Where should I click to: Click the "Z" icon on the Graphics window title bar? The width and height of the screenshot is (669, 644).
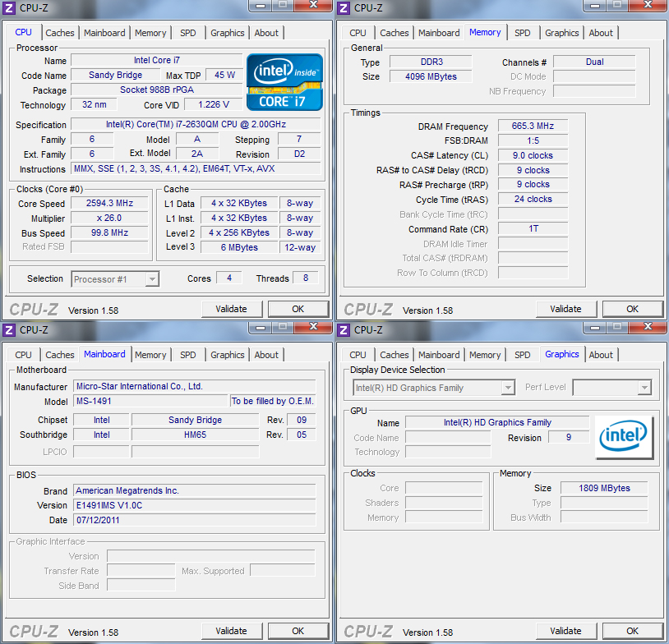[x=344, y=329]
